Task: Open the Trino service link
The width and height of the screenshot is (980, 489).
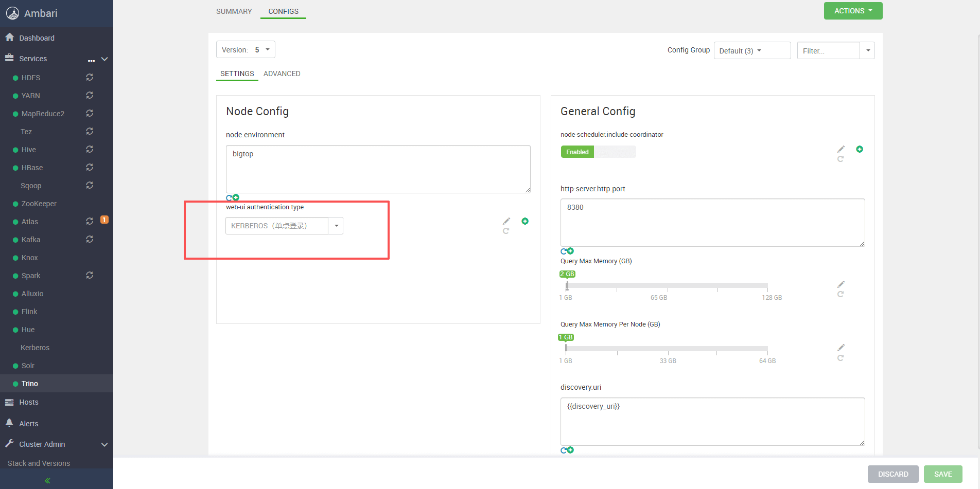Action: pos(30,384)
